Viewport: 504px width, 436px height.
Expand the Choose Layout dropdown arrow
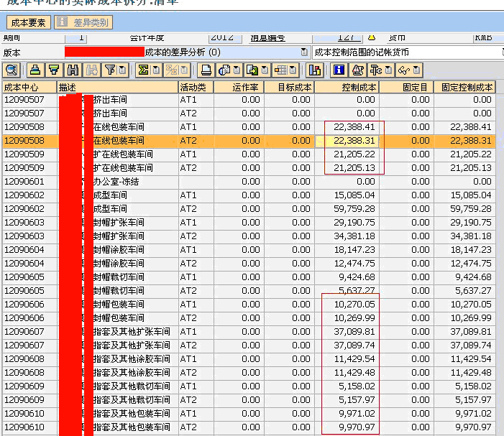tap(293, 70)
